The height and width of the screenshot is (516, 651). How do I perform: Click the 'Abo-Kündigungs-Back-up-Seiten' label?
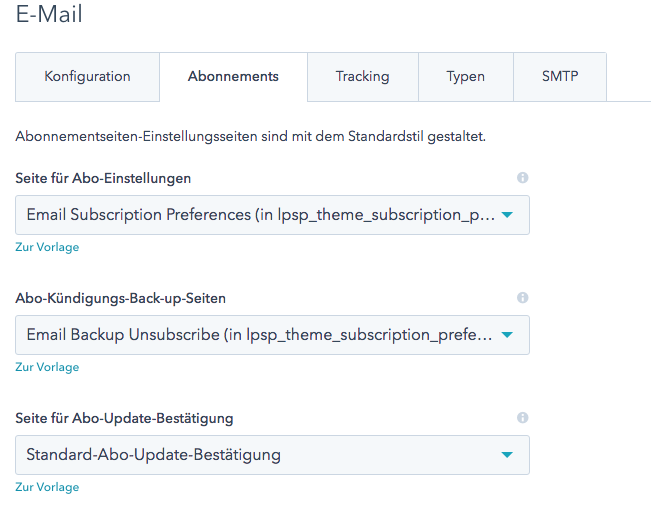click(x=120, y=298)
